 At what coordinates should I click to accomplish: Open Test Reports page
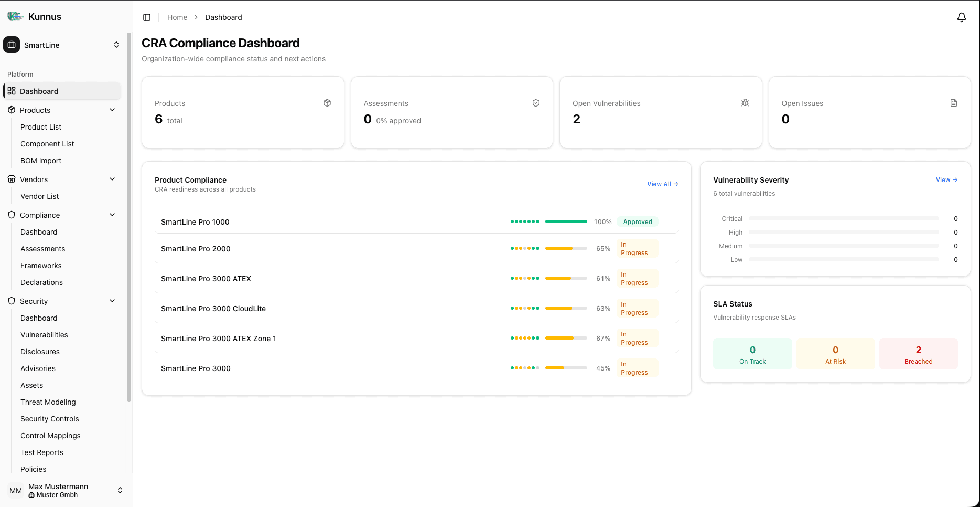pos(42,452)
